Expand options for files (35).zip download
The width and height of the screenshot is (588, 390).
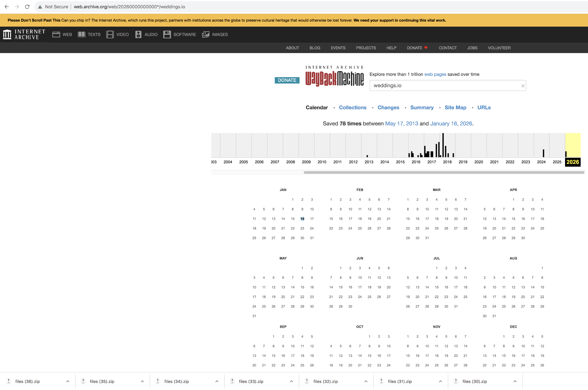142,381
